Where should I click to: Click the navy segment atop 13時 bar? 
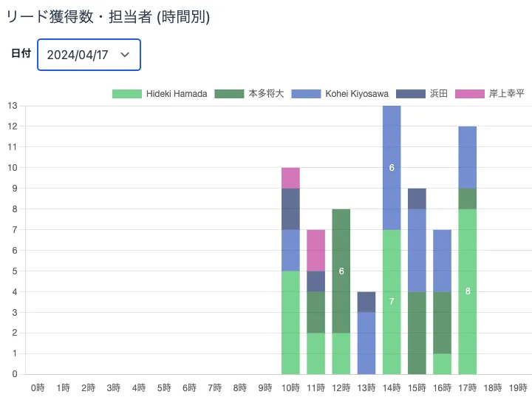366,302
